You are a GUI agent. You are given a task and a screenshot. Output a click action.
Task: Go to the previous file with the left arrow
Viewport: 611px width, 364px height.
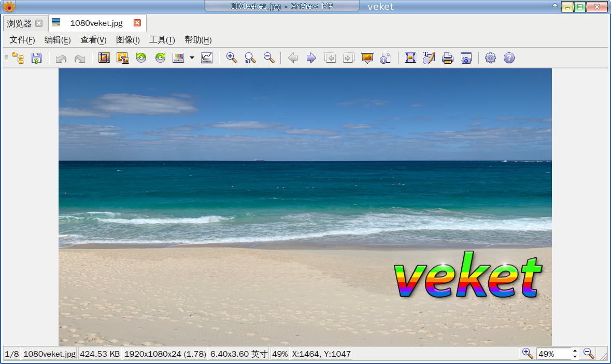click(293, 58)
